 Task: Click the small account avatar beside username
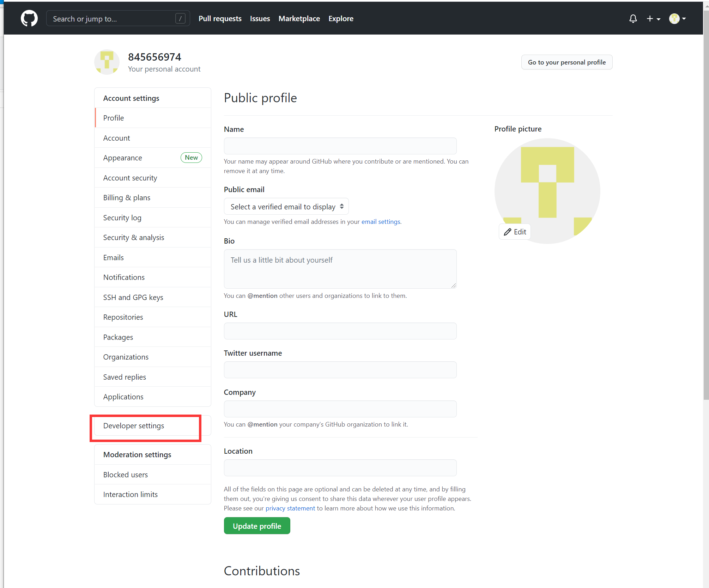(x=107, y=62)
